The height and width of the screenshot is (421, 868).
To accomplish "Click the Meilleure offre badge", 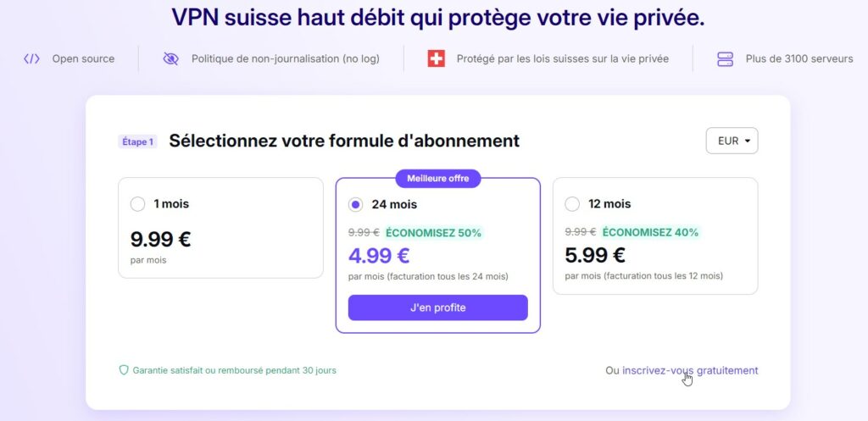I will click(438, 178).
